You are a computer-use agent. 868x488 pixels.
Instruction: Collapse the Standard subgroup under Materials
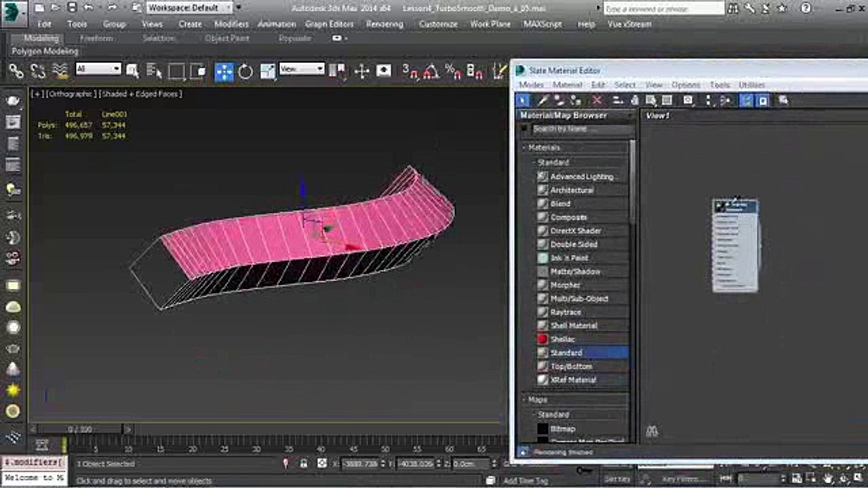533,163
